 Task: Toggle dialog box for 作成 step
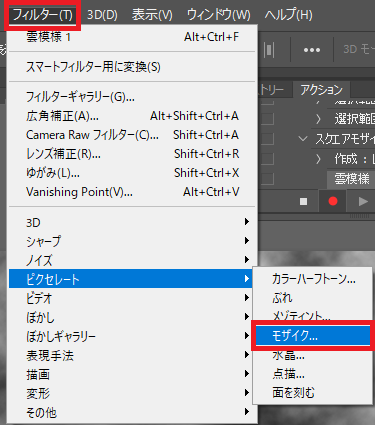click(x=267, y=159)
